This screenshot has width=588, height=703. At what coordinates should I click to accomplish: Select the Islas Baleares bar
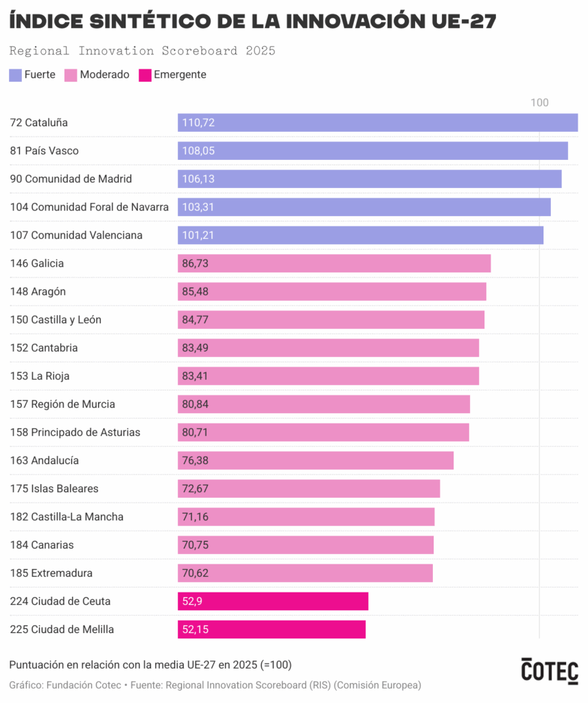(x=309, y=489)
